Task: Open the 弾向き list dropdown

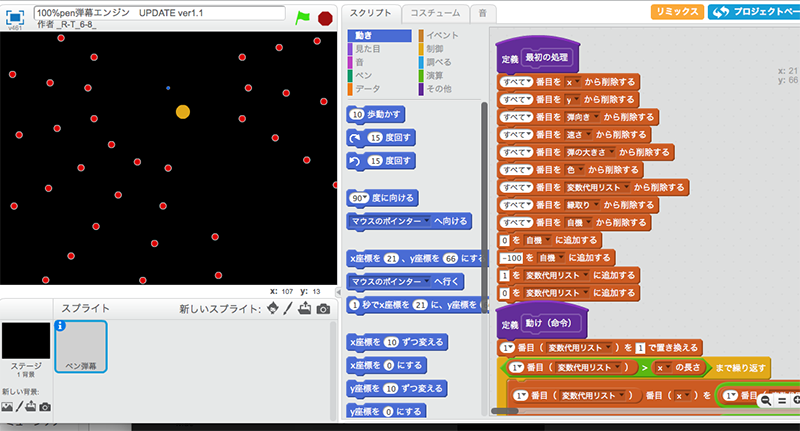Action: pyautogui.click(x=582, y=117)
